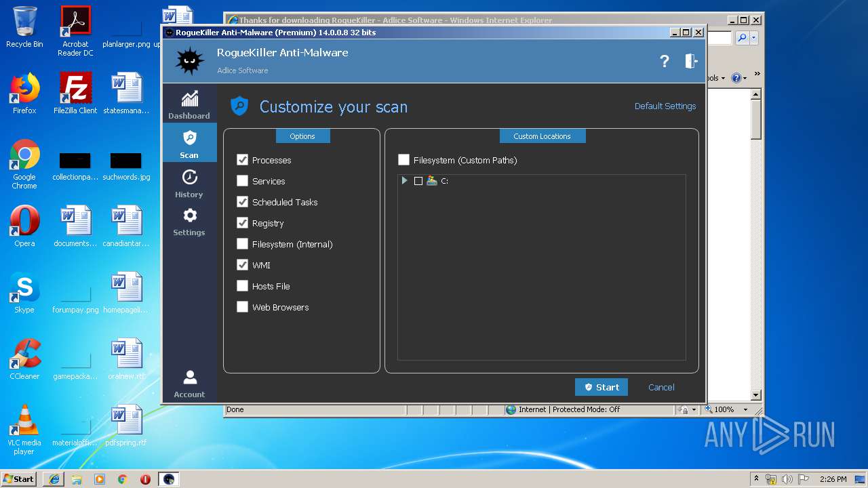Open Settings in the RogueKiller sidebar
The height and width of the screenshot is (488, 868).
click(x=189, y=222)
